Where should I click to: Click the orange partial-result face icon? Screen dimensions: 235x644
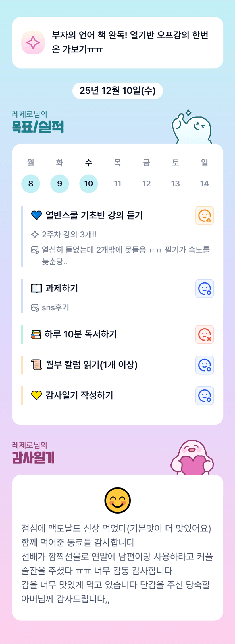pos(204,216)
